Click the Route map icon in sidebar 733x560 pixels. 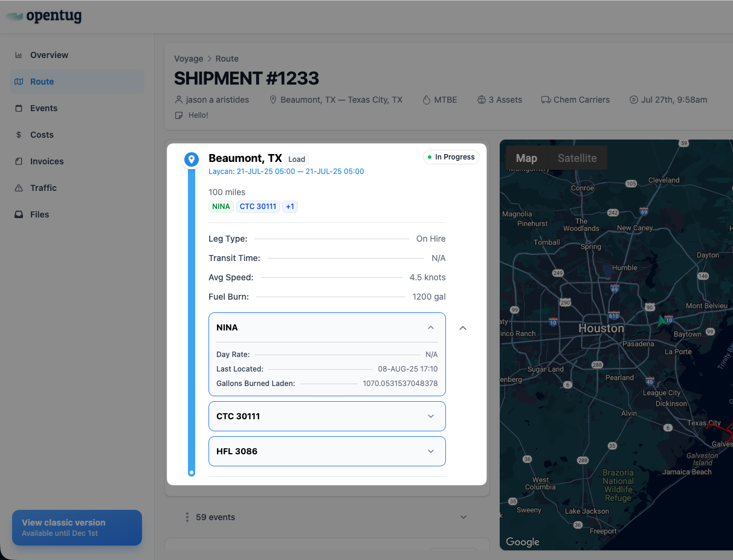(x=19, y=82)
